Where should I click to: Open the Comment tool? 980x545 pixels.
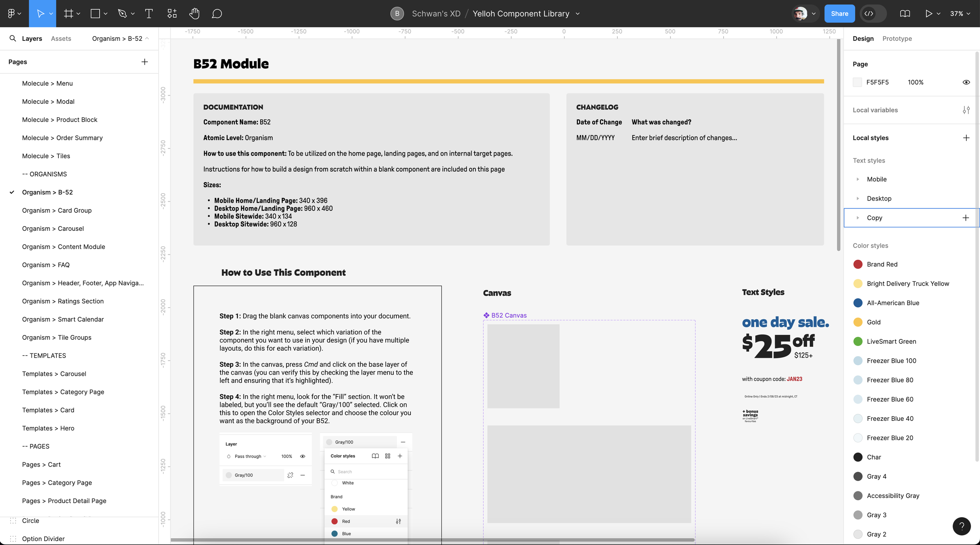pos(217,14)
